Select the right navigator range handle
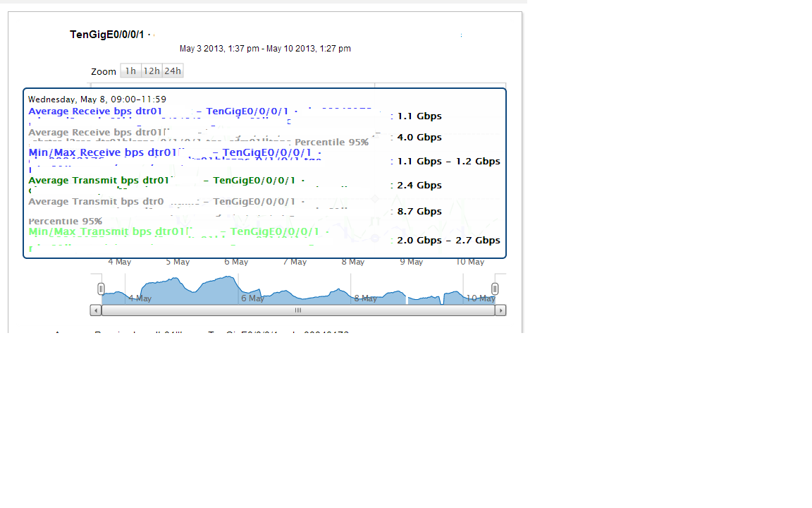 click(x=495, y=288)
